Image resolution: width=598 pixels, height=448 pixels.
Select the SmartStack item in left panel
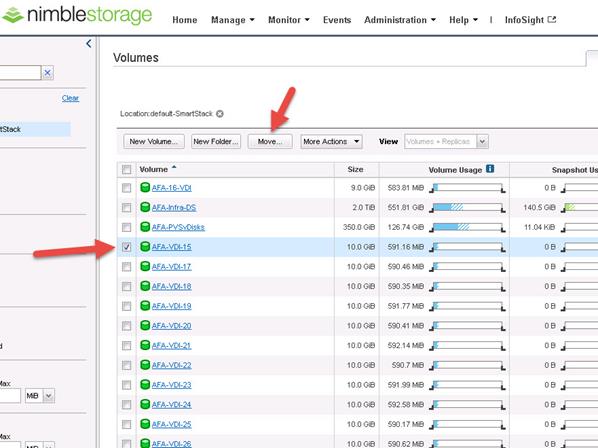pos(34,129)
